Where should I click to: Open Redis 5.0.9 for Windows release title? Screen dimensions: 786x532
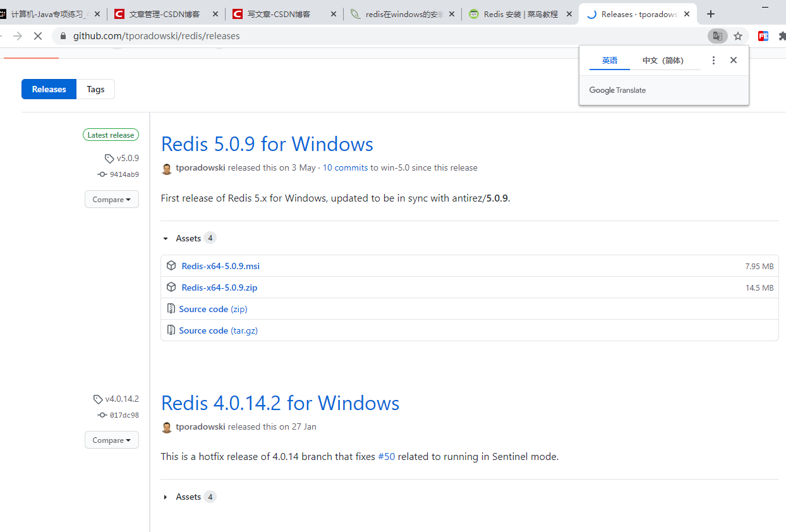tap(267, 144)
